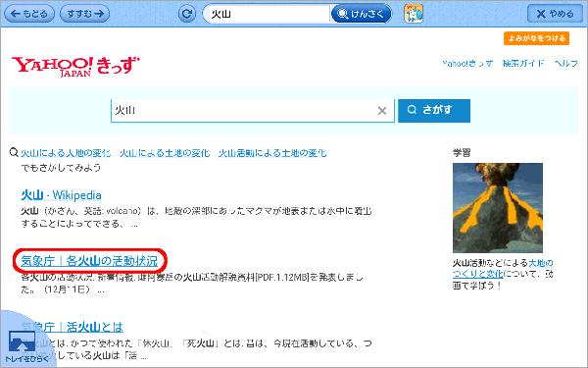Click the もどる back button

pos(29,14)
